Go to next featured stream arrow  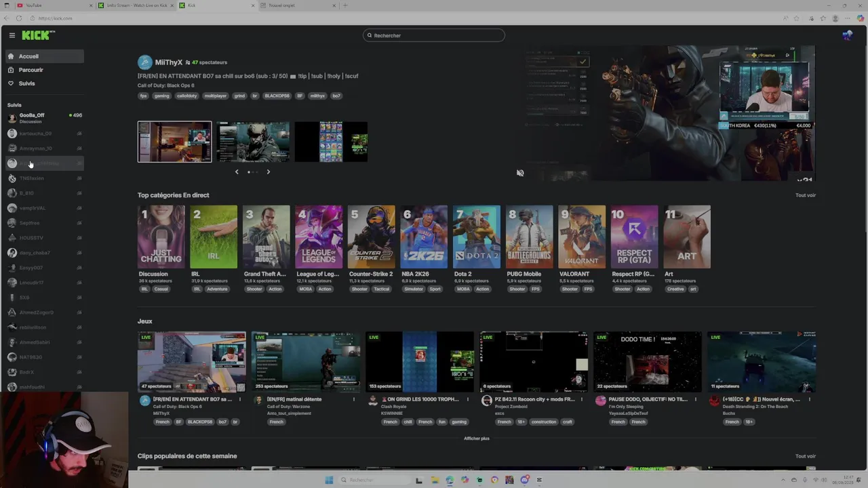pos(268,172)
